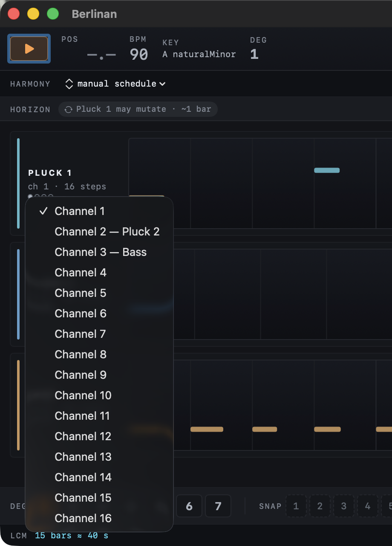Image resolution: width=392 pixels, height=546 pixels.
Task: Click the blue note in the Pluck 1 grid
Action: [327, 170]
